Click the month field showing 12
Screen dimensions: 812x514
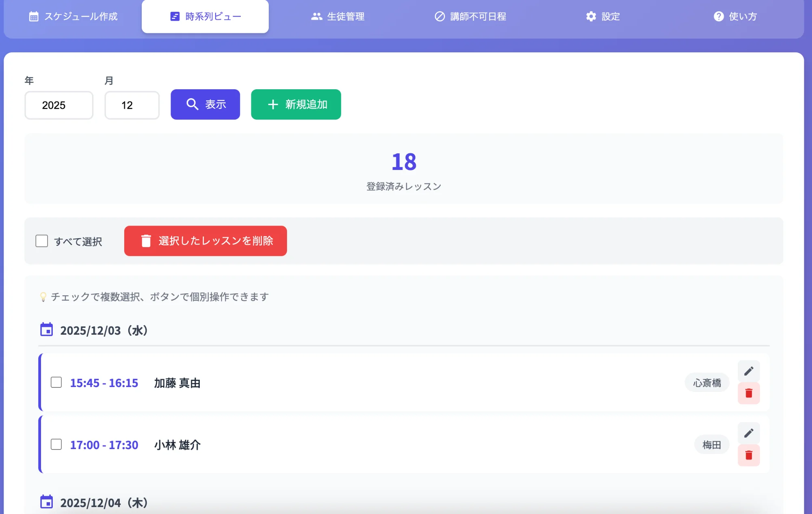click(132, 105)
